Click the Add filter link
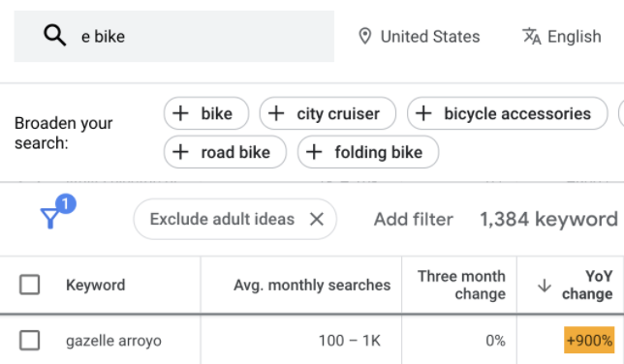Image resolution: width=624 pixels, height=364 pixels. [x=414, y=219]
